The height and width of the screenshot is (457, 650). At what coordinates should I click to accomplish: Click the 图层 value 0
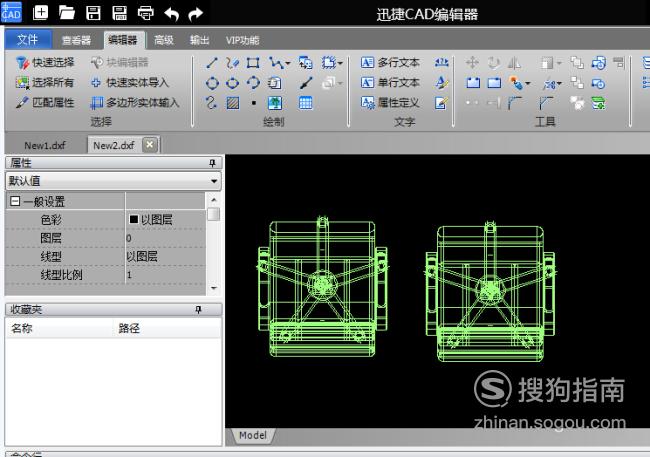[129, 238]
